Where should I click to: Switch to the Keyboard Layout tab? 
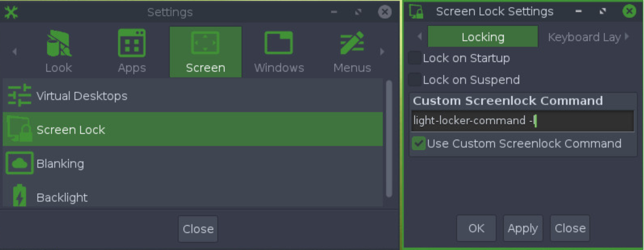pyautogui.click(x=584, y=37)
